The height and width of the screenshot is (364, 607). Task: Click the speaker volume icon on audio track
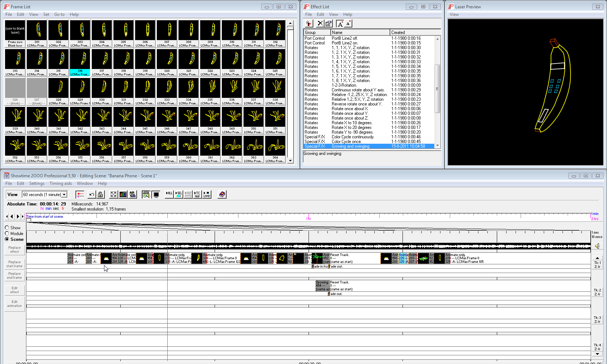pyautogui.click(x=597, y=246)
